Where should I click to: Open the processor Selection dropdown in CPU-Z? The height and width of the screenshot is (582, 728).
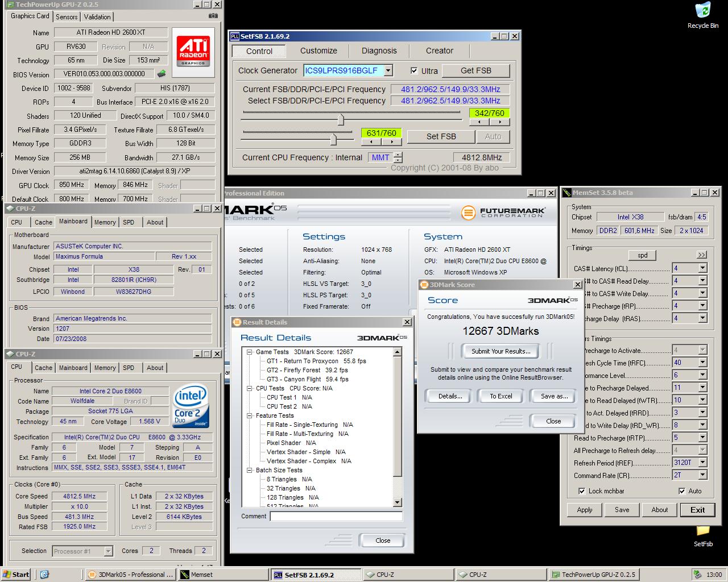(108, 551)
